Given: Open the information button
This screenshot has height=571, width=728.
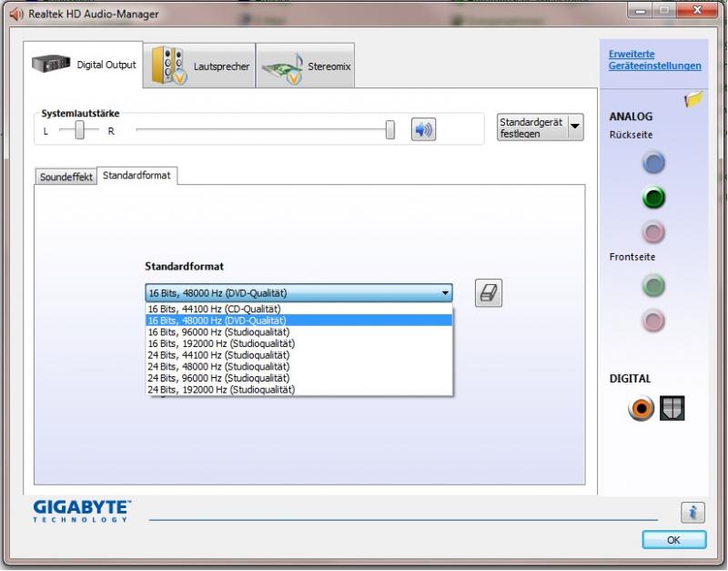Looking at the screenshot, I should (x=693, y=513).
